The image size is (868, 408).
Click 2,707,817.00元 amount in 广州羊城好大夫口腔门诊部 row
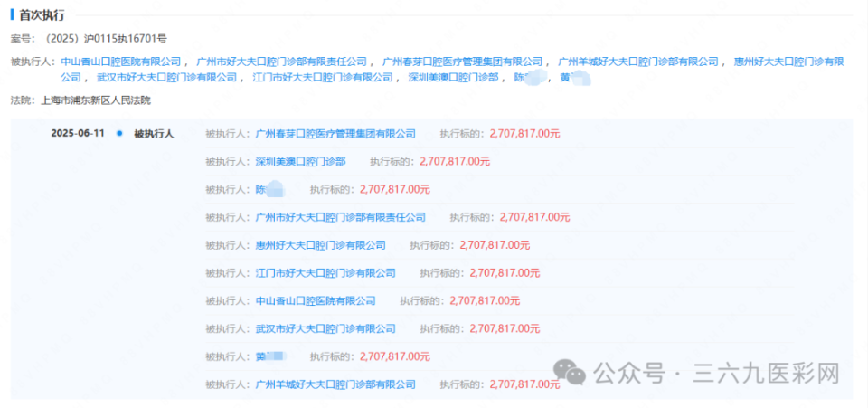[x=524, y=384]
